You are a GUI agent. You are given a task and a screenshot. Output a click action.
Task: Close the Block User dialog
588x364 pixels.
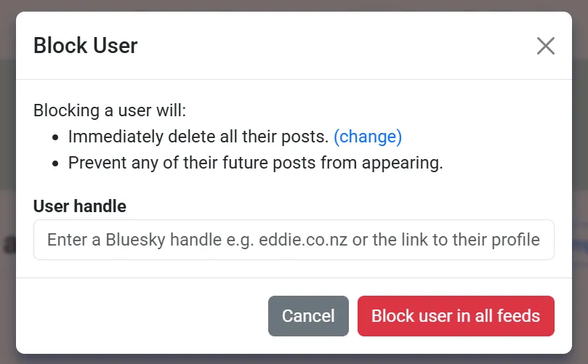click(x=545, y=46)
